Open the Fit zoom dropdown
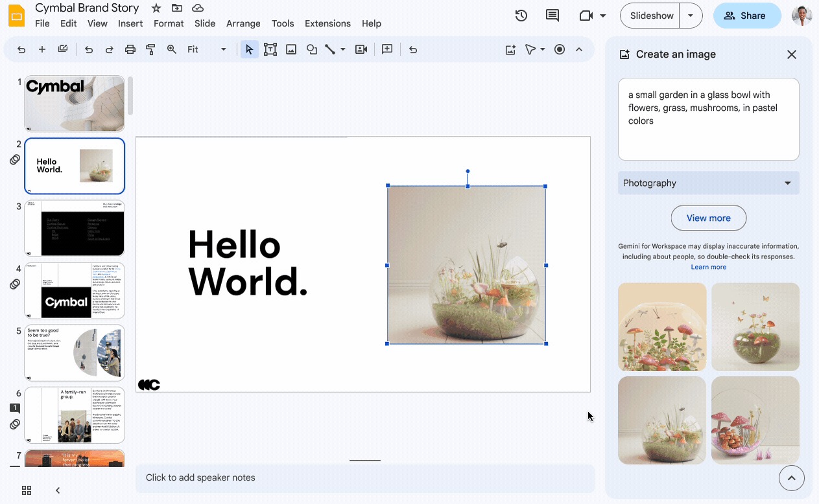This screenshot has height=504, width=819. tap(206, 49)
